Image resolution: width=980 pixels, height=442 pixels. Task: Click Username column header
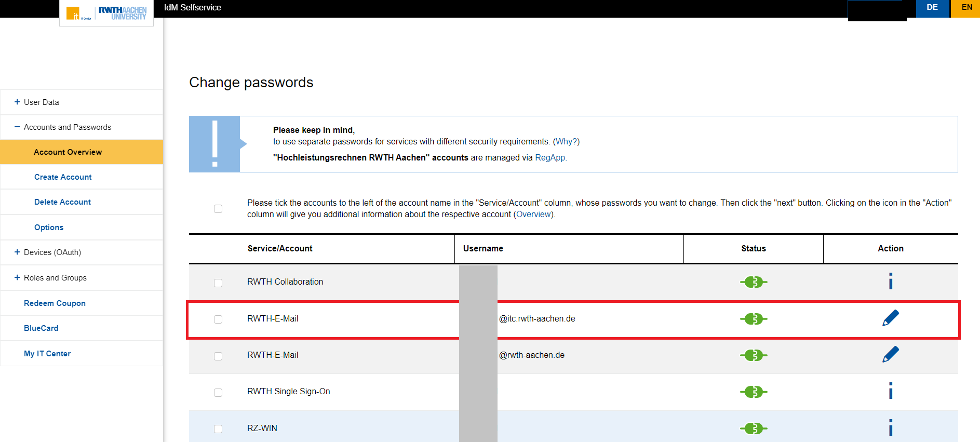click(x=483, y=248)
